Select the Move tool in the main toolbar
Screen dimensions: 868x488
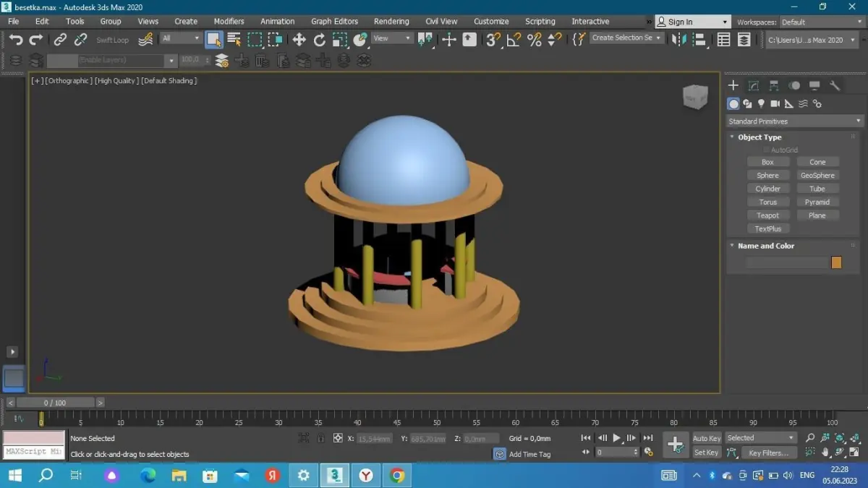point(299,40)
